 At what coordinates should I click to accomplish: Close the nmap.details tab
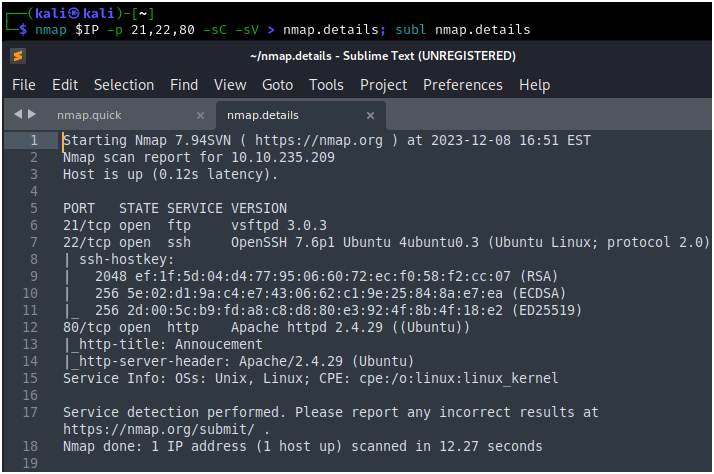point(370,115)
